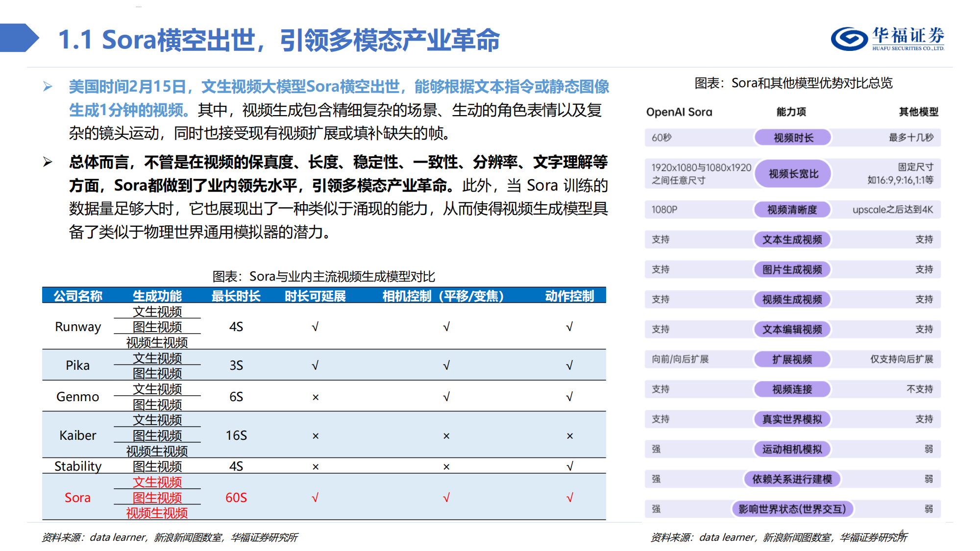Screen dimensions: 980x551
Task: Click the '公司名称' table header
Action: click(x=78, y=296)
